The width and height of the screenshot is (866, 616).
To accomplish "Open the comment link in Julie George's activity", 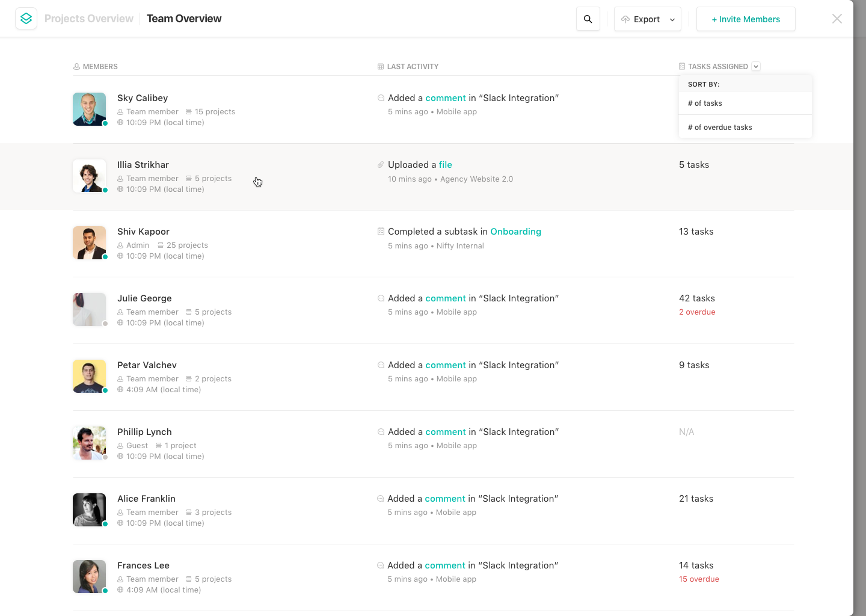I will point(446,298).
